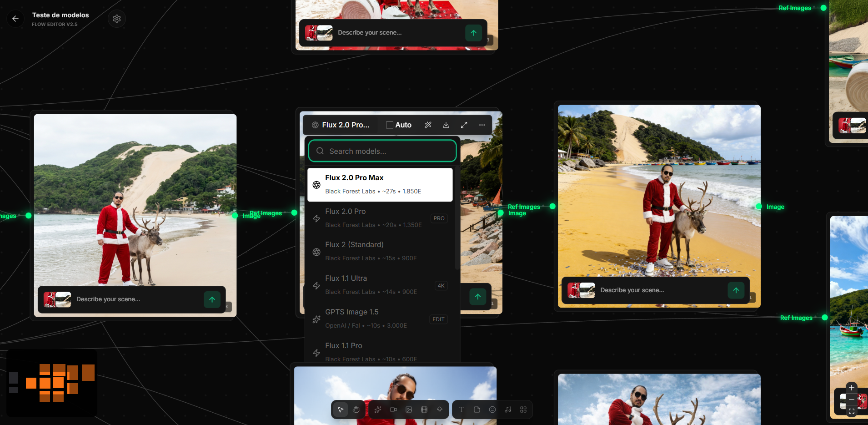Expand the Flux node to fullscreen
The image size is (868, 425).
464,125
